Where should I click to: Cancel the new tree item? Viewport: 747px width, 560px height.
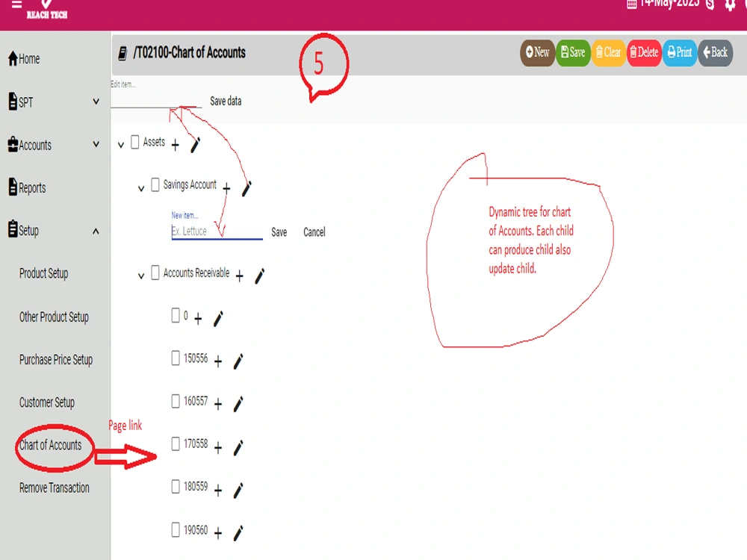(314, 232)
